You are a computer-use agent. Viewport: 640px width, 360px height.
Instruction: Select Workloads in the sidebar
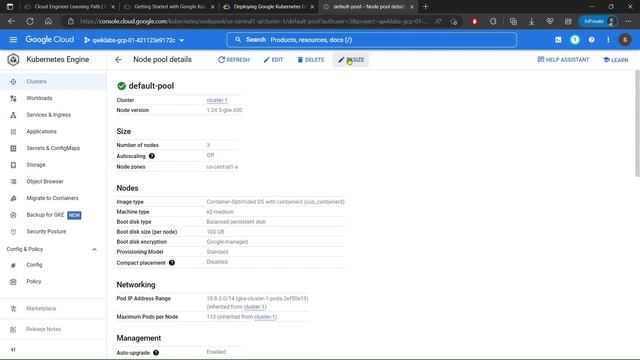click(53, 98)
